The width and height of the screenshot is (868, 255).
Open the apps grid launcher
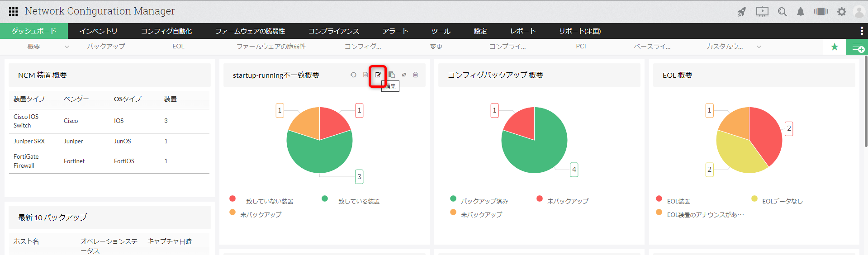click(13, 11)
